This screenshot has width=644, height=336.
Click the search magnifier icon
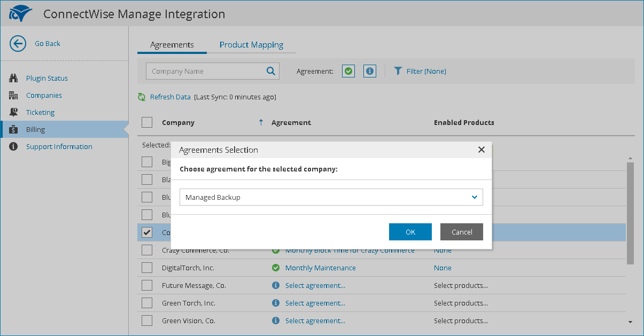tap(270, 71)
